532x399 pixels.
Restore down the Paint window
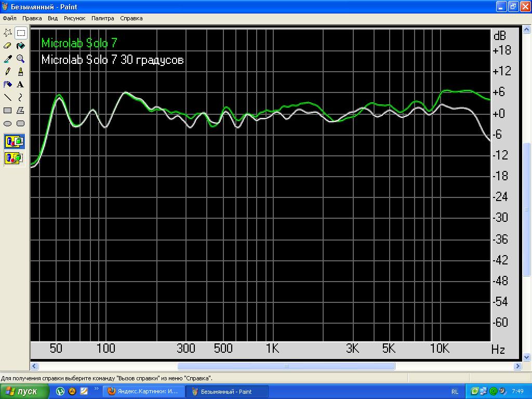pyautogui.click(x=513, y=6)
